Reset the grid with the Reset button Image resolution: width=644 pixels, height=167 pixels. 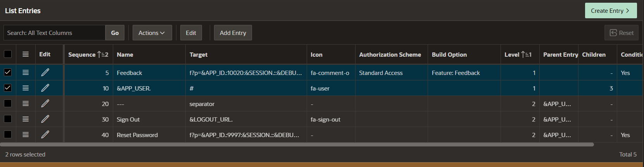click(x=622, y=33)
